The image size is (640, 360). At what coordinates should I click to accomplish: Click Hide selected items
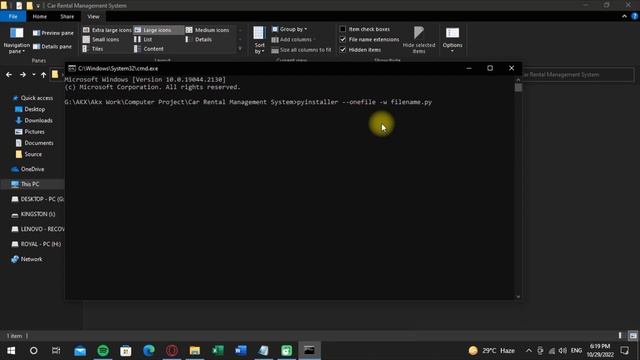tap(419, 40)
